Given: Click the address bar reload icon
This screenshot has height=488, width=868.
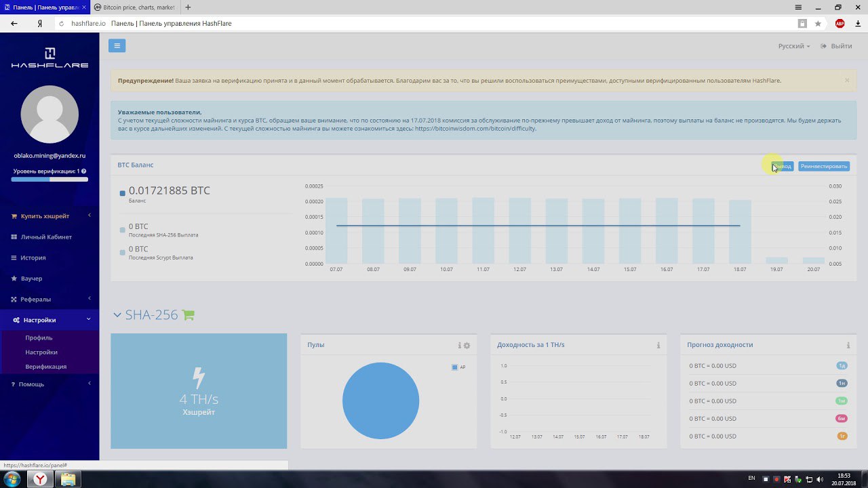Looking at the screenshot, I should pyautogui.click(x=62, y=23).
